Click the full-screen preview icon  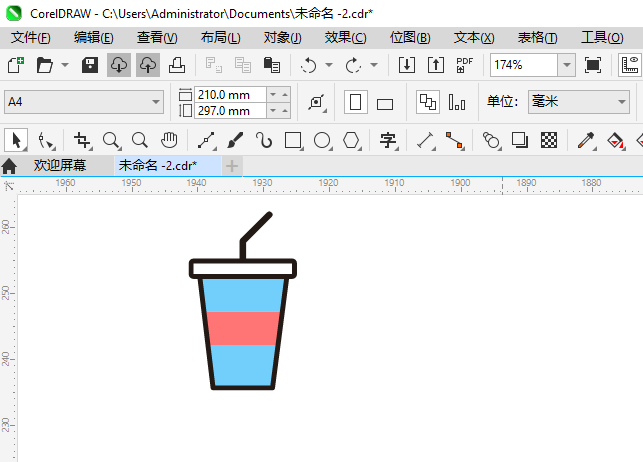click(x=593, y=65)
